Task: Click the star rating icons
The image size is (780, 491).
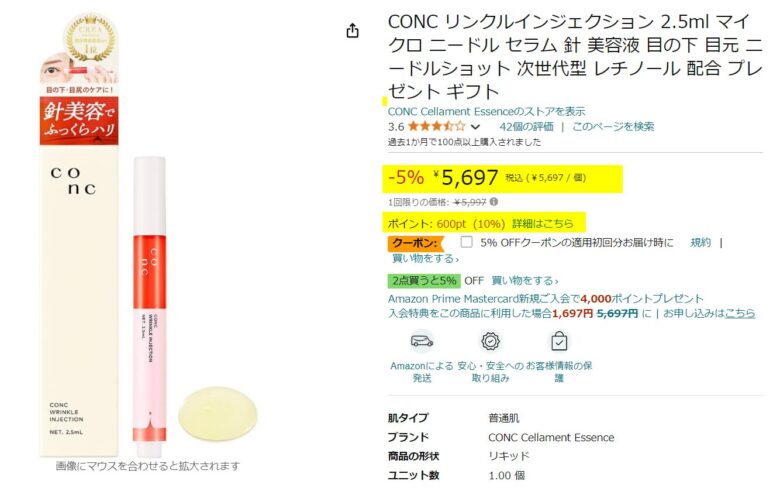Action: point(436,126)
